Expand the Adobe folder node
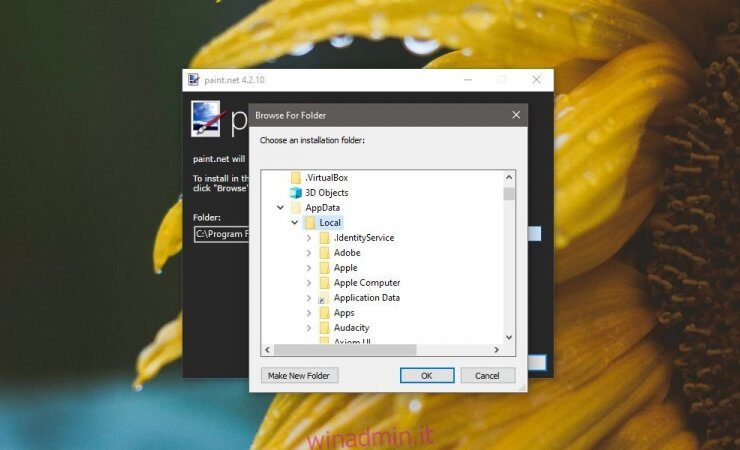 (309, 253)
